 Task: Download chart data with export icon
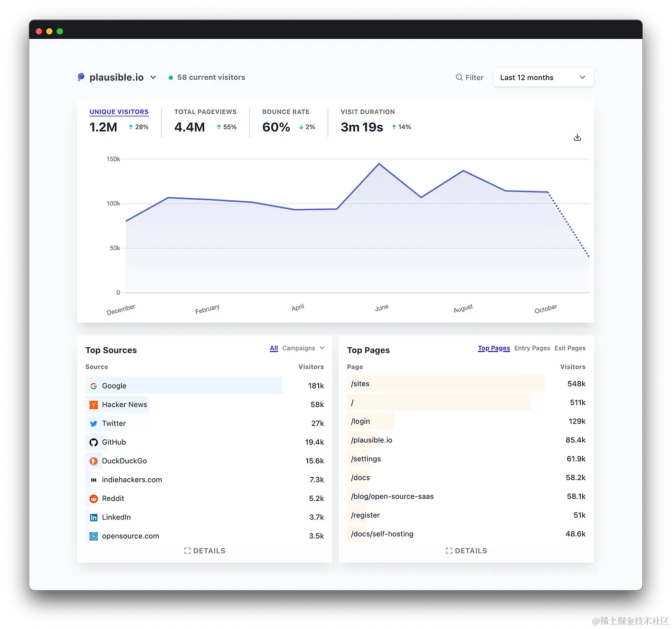[x=577, y=137]
